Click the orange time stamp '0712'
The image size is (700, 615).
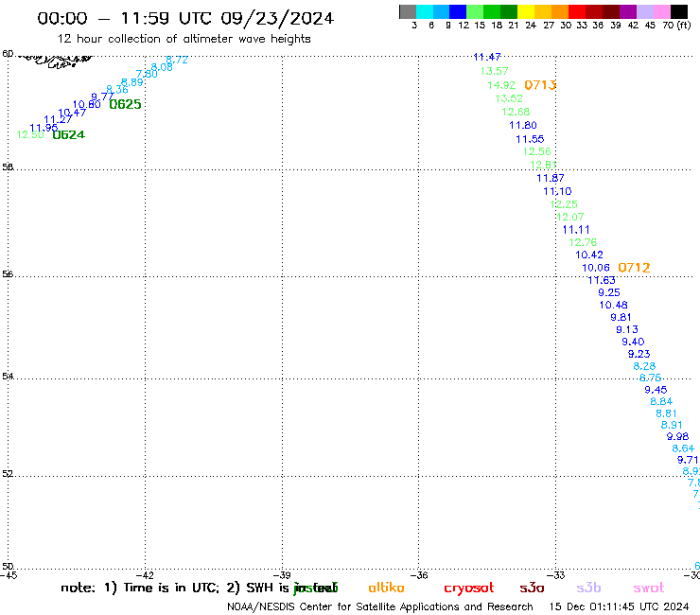(x=634, y=268)
